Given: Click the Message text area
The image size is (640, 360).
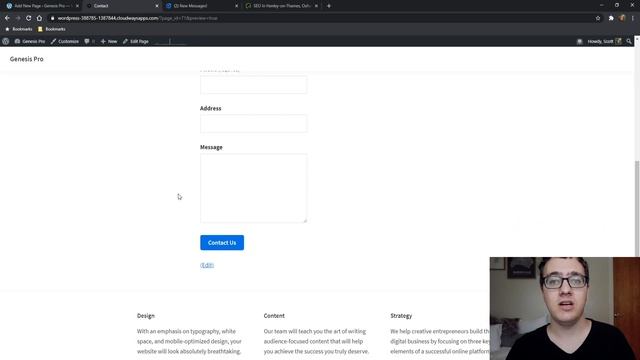Looking at the screenshot, I should tap(253, 188).
